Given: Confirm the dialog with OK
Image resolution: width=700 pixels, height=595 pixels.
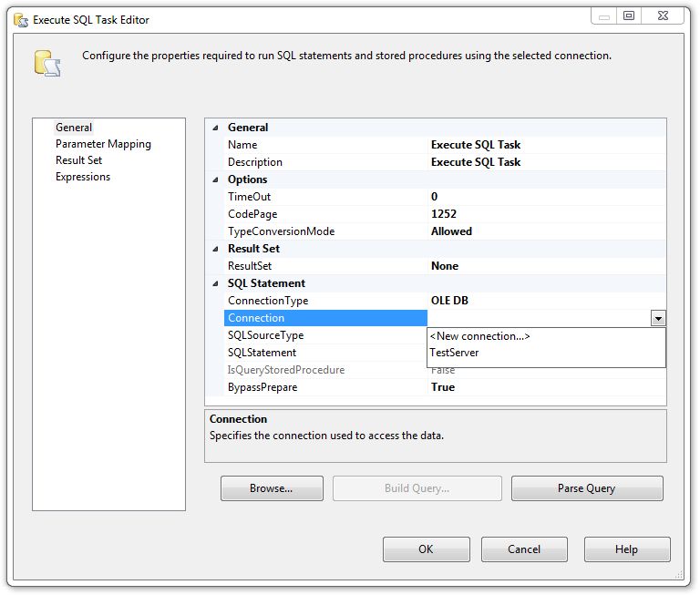Looking at the screenshot, I should click(x=426, y=549).
